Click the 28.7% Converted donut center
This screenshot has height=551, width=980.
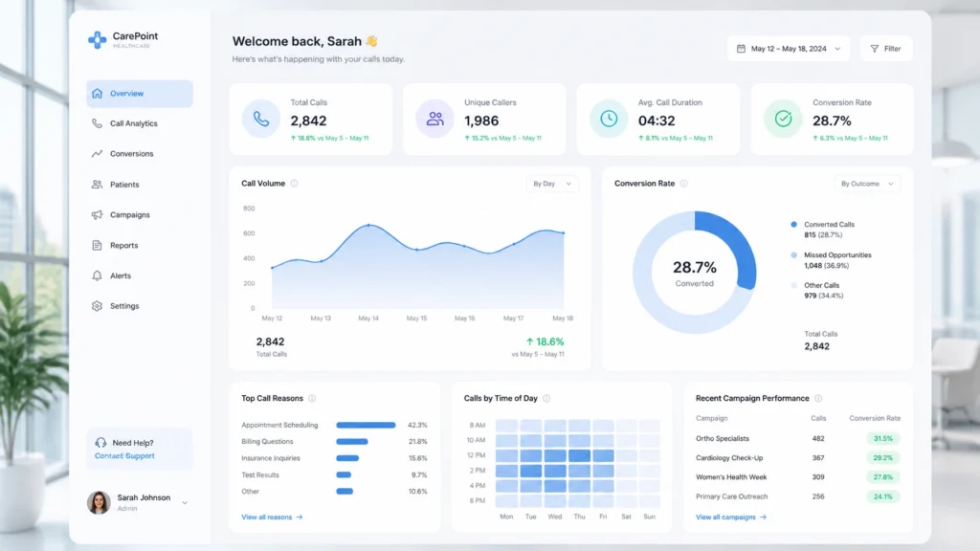pyautogui.click(x=695, y=273)
